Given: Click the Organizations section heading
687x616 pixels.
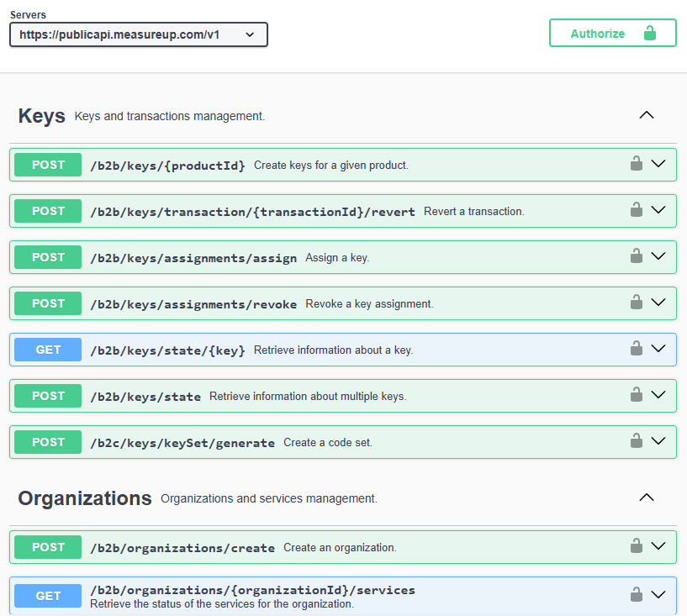Looking at the screenshot, I should click(x=85, y=498).
